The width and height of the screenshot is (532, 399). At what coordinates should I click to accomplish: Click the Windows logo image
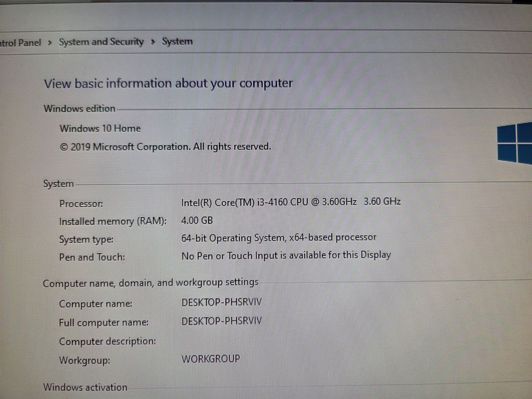(x=514, y=143)
